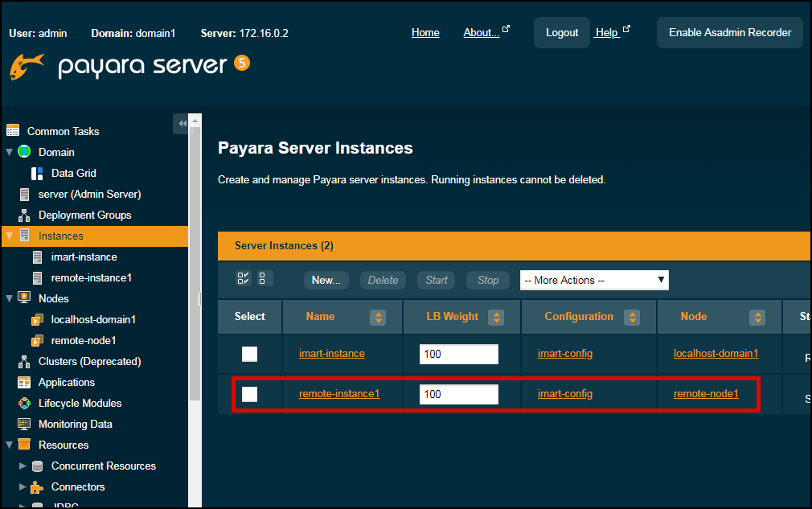Image resolution: width=812 pixels, height=509 pixels.
Task: Click the Common Tasks icon in sidebar
Action: (x=13, y=131)
